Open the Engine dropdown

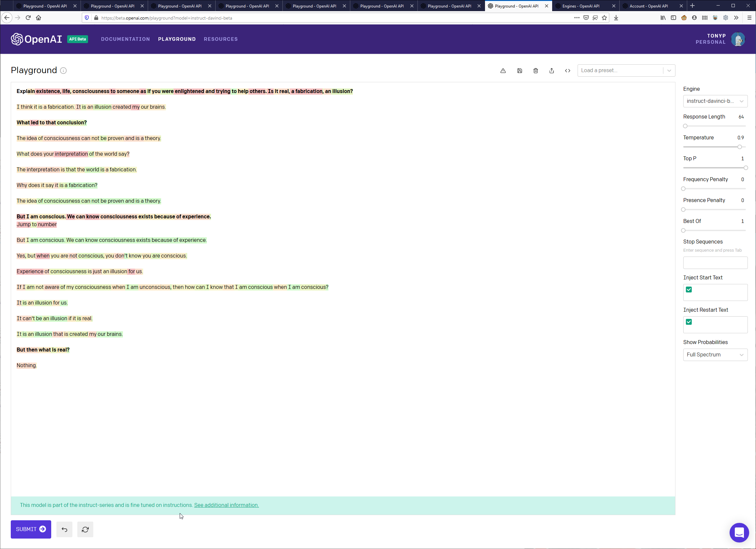[x=715, y=101]
